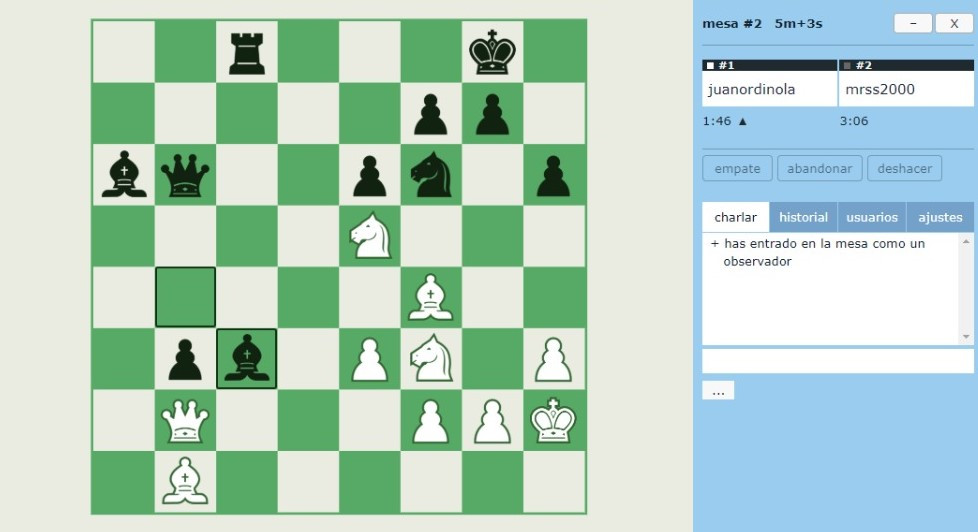The height and width of the screenshot is (532, 978).
Task: Offer a draw with empate button
Action: click(x=737, y=168)
